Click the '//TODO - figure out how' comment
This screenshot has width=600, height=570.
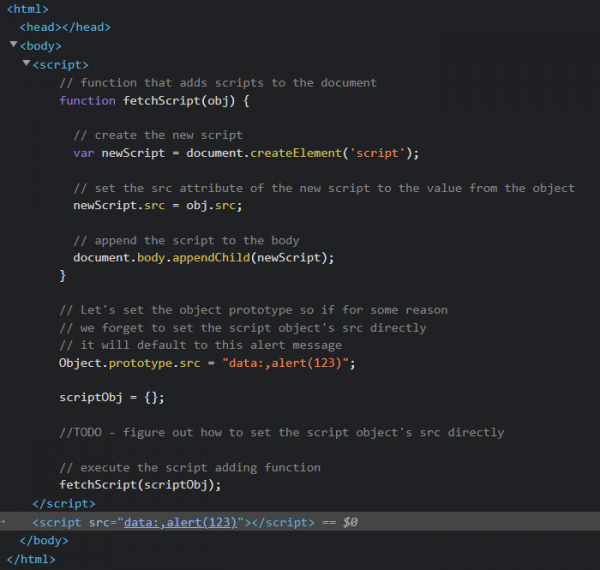click(282, 433)
